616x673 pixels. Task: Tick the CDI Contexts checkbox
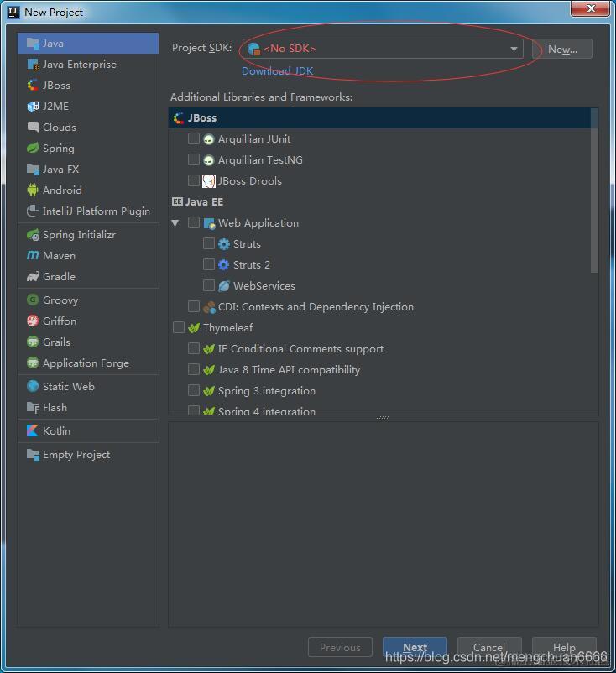[194, 306]
